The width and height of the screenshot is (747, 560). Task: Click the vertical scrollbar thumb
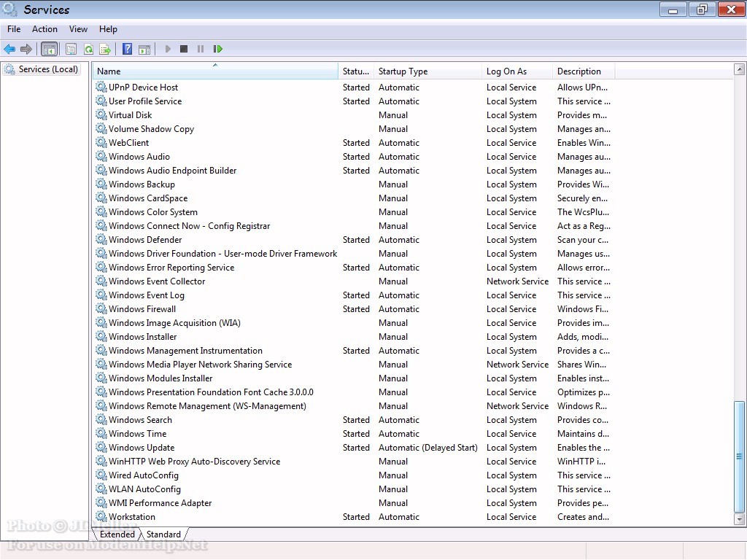coord(740,456)
